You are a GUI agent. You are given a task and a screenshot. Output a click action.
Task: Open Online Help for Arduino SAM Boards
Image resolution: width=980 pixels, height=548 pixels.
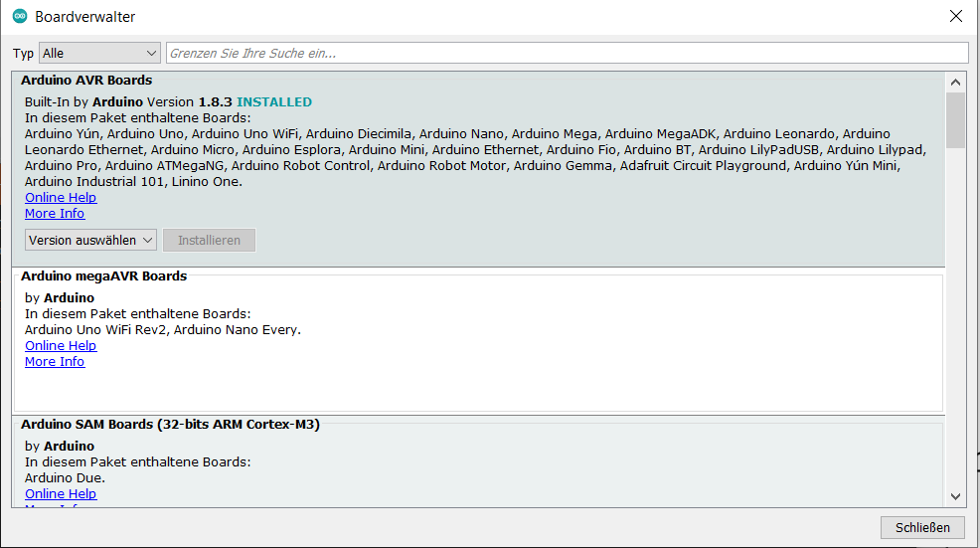[61, 494]
